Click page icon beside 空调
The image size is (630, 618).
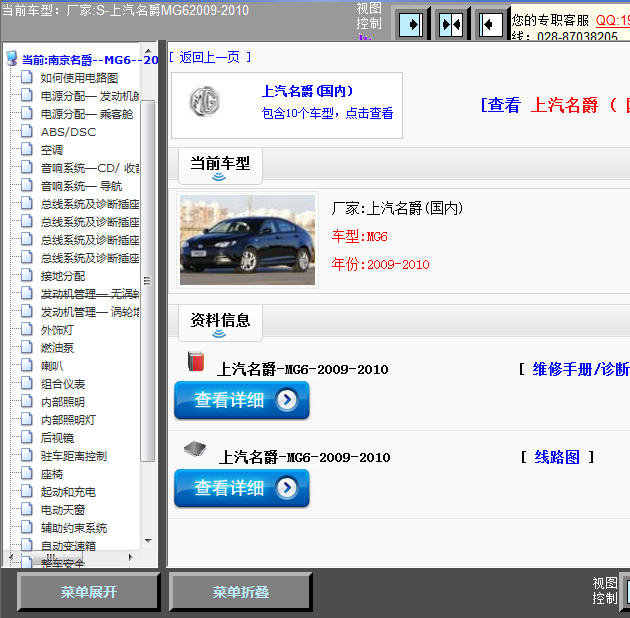[27, 149]
